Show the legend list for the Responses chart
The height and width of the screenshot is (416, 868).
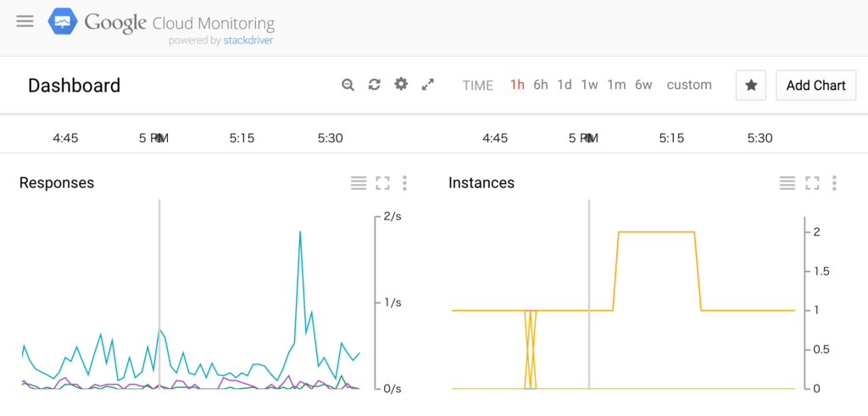click(359, 183)
